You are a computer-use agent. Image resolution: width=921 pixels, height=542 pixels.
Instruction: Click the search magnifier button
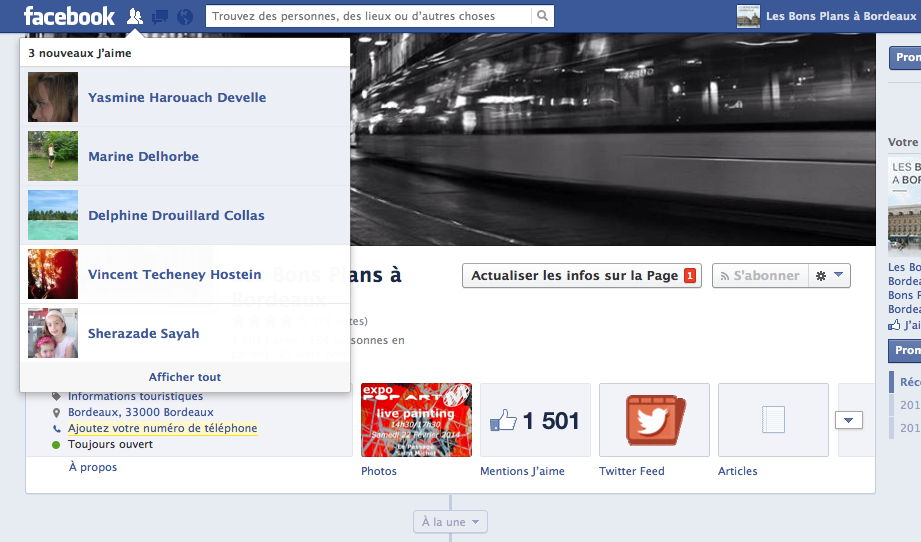click(543, 16)
